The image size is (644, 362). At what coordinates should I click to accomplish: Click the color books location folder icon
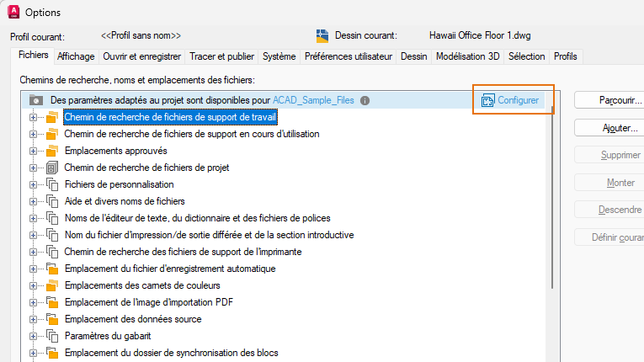(x=52, y=285)
